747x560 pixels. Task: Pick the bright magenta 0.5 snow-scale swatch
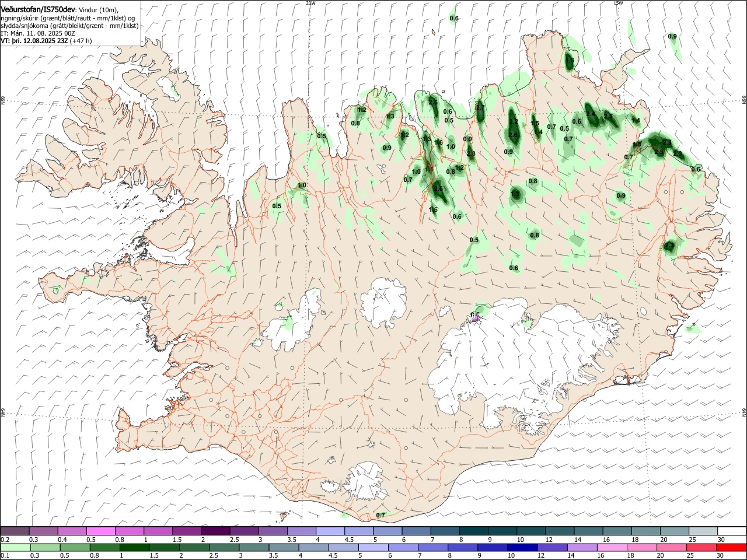(100, 531)
